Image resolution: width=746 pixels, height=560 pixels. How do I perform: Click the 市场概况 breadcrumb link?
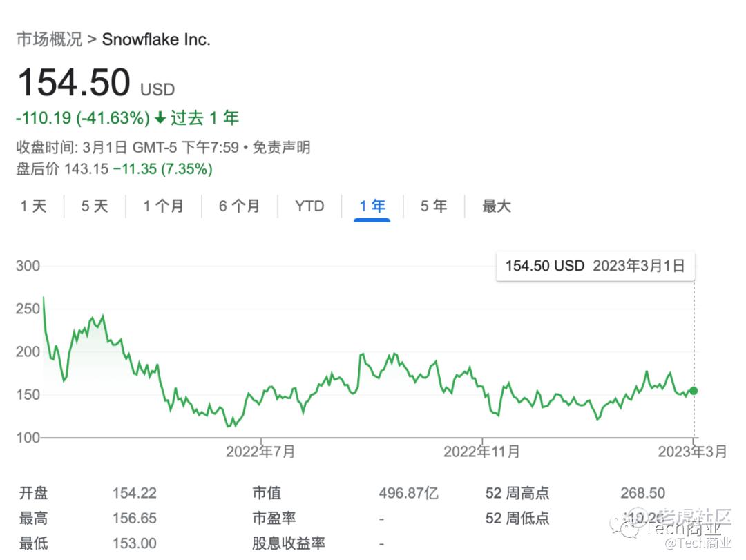[49, 39]
